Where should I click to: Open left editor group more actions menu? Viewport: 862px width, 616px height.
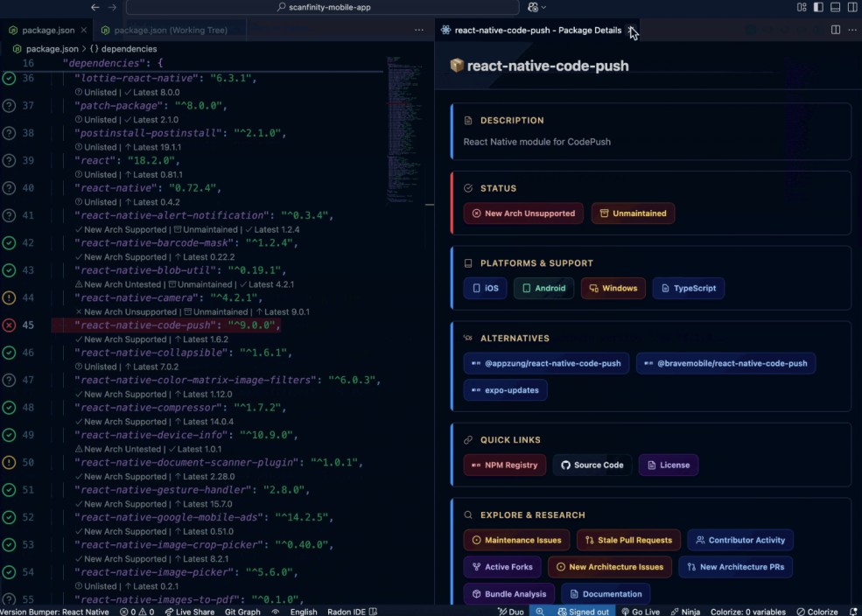pyautogui.click(x=419, y=31)
